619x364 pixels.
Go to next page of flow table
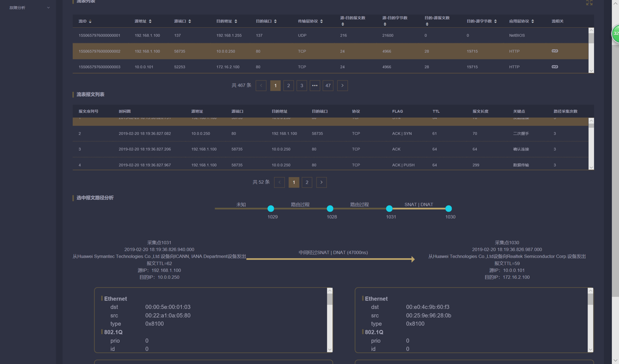pos(342,86)
